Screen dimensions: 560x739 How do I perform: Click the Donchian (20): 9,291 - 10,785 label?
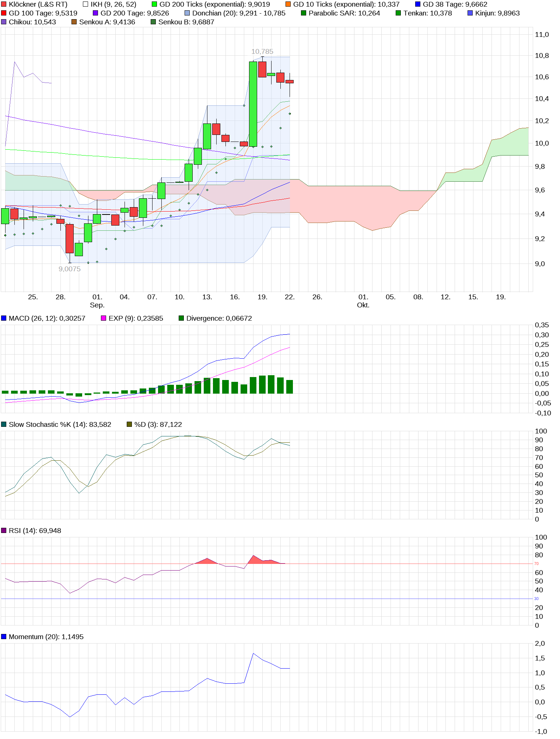pos(239,13)
